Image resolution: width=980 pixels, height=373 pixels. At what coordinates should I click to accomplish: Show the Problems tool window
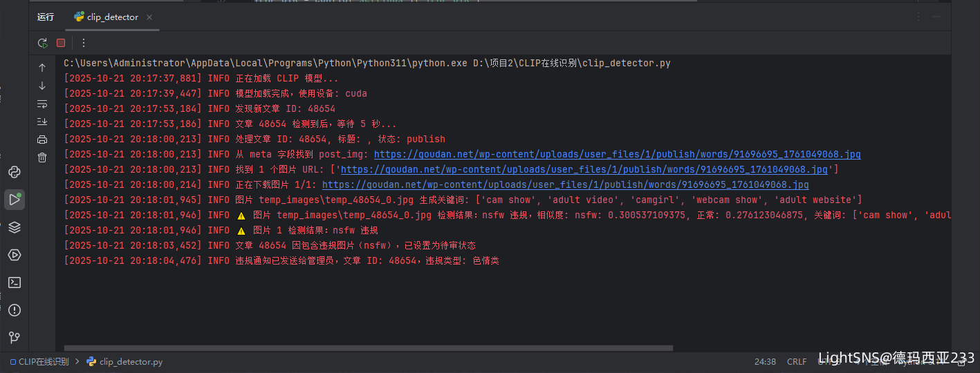(14, 310)
